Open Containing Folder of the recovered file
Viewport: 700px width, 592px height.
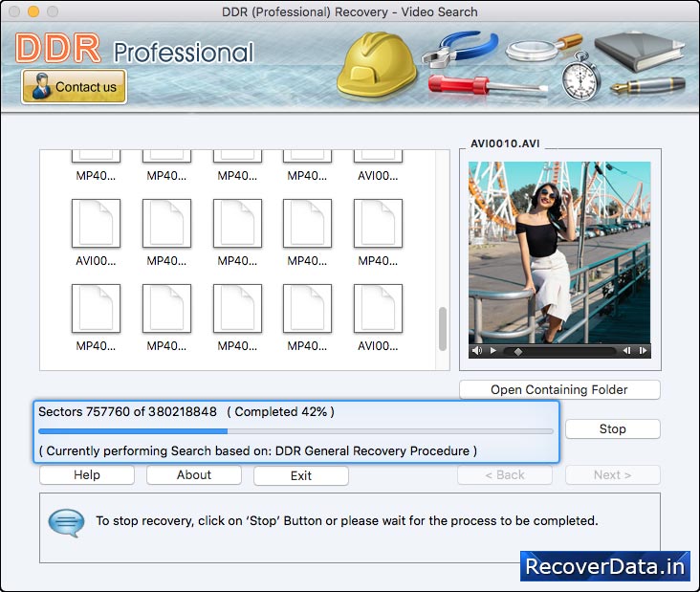[559, 389]
